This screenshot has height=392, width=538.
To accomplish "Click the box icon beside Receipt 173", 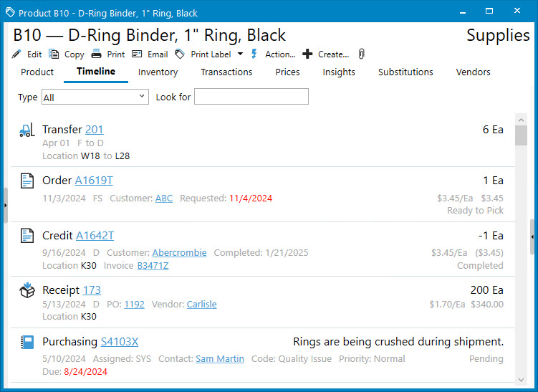I will [27, 290].
